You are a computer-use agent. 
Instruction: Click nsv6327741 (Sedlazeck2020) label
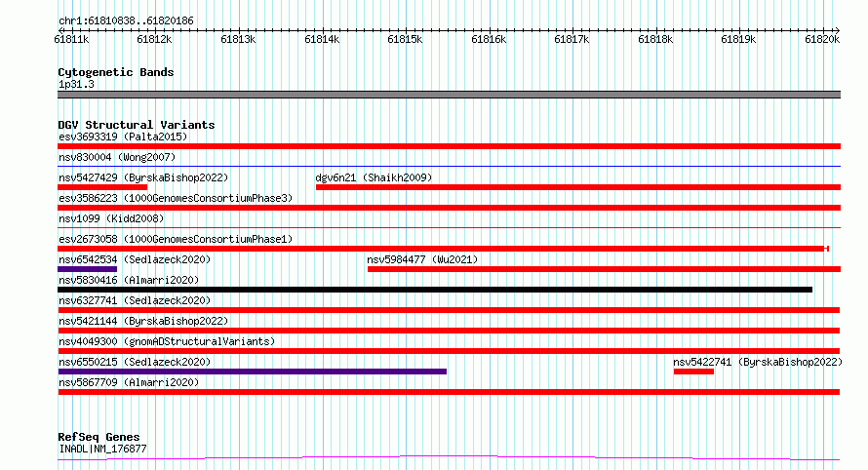click(135, 300)
